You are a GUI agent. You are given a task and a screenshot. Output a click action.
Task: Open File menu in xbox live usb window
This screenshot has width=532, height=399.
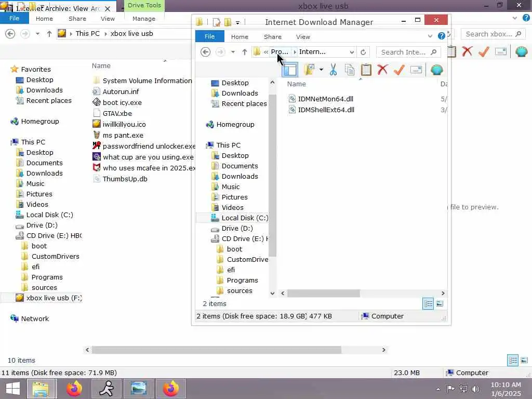(x=14, y=18)
